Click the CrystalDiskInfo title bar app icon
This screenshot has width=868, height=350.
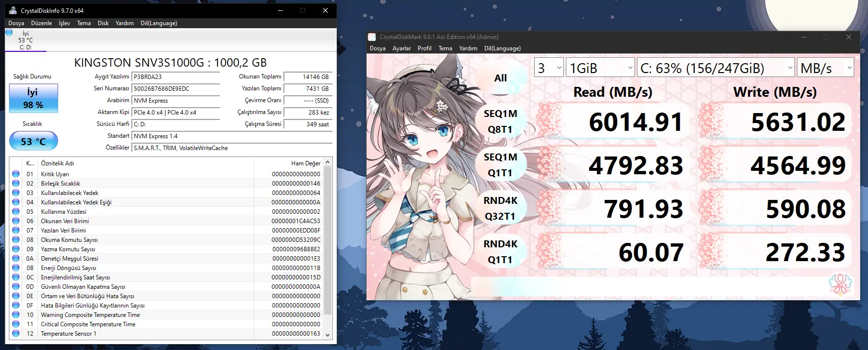13,10
